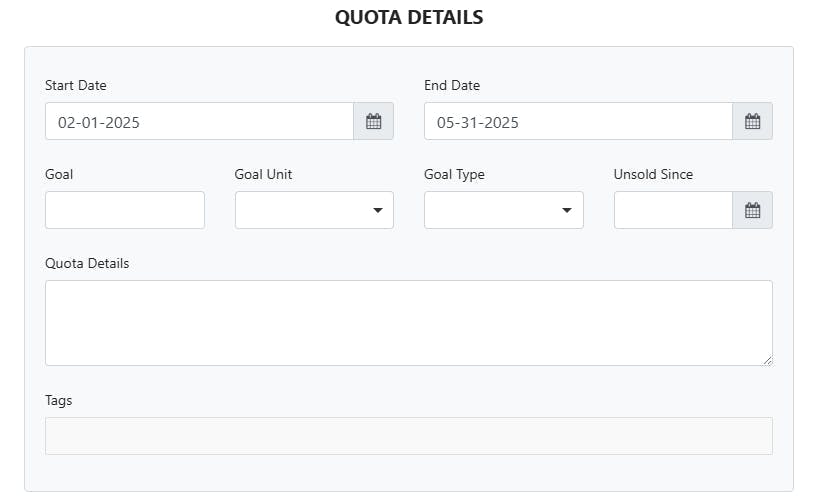Click inside the Quota Details text area
The width and height of the screenshot is (822, 501).
[408, 323]
